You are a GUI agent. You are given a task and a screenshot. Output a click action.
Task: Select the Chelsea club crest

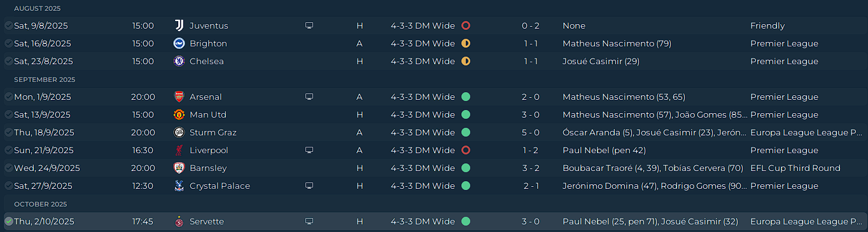pyautogui.click(x=179, y=62)
